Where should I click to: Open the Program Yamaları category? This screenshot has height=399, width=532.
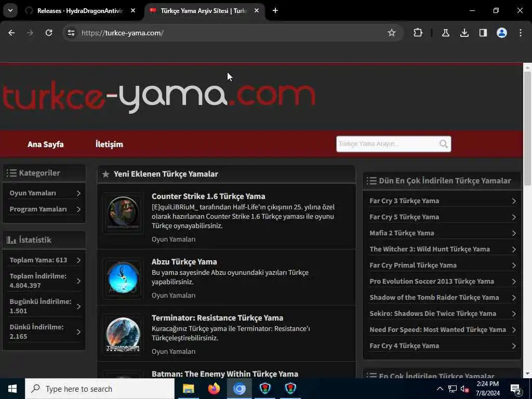pyautogui.click(x=44, y=209)
